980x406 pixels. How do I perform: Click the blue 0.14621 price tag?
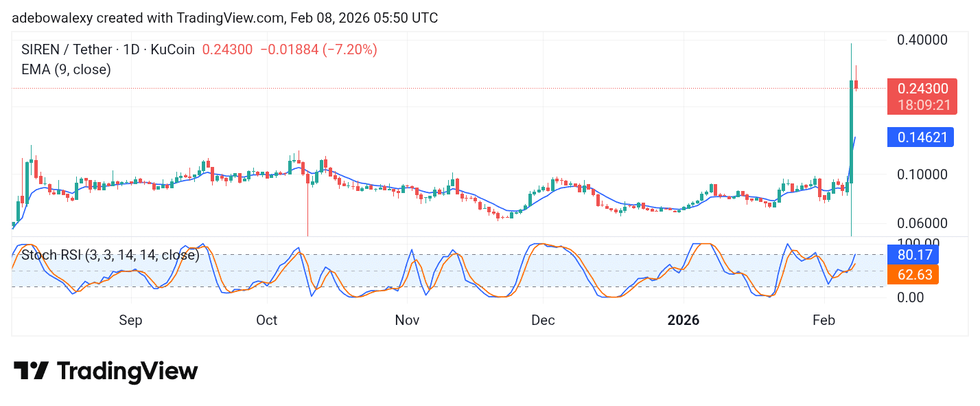[920, 137]
